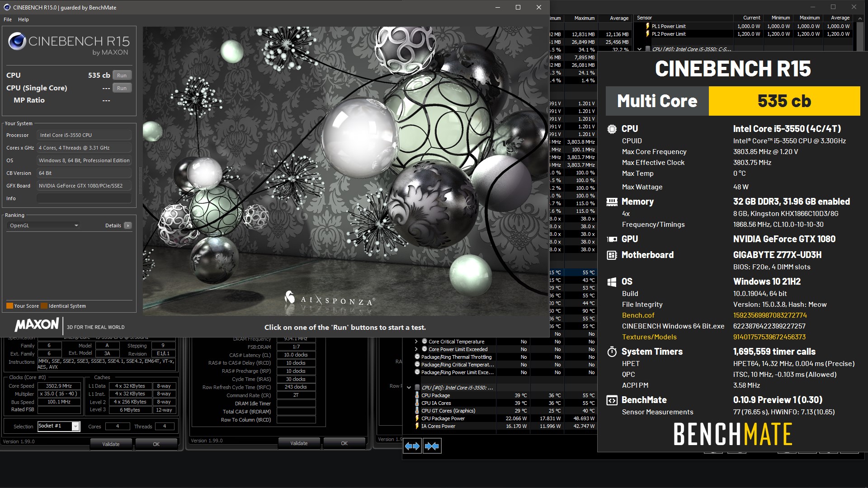Click the CPU Package Power sensor row label
This screenshot has width=868, height=488.
tap(443, 418)
